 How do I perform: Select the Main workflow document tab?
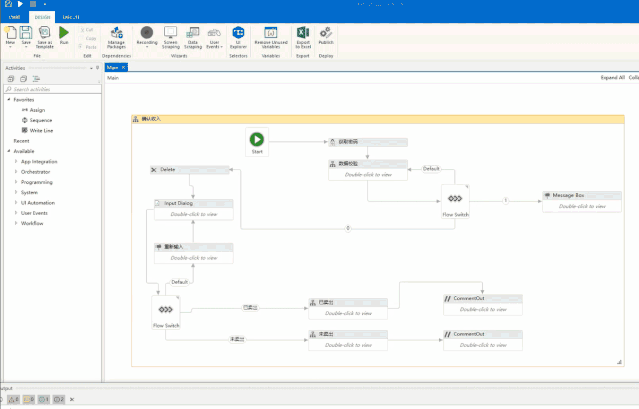point(113,68)
